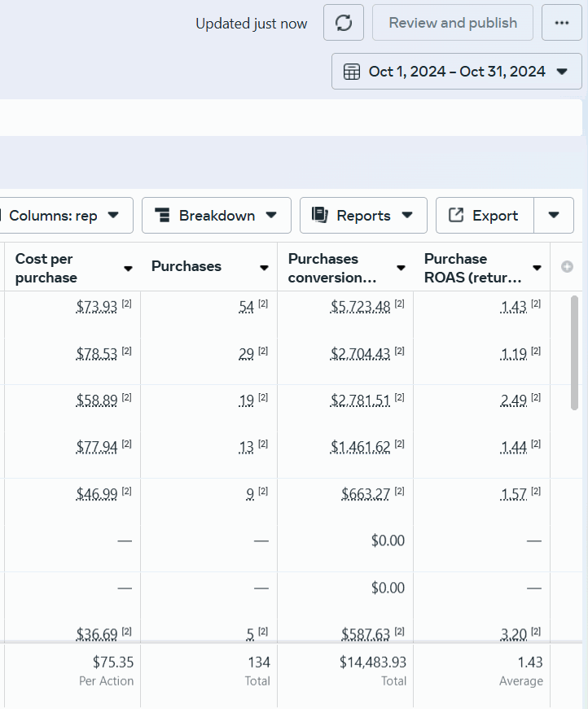Image resolution: width=588 pixels, height=709 pixels.
Task: Open Purchases conversion value column arrow
Action: pyautogui.click(x=401, y=268)
